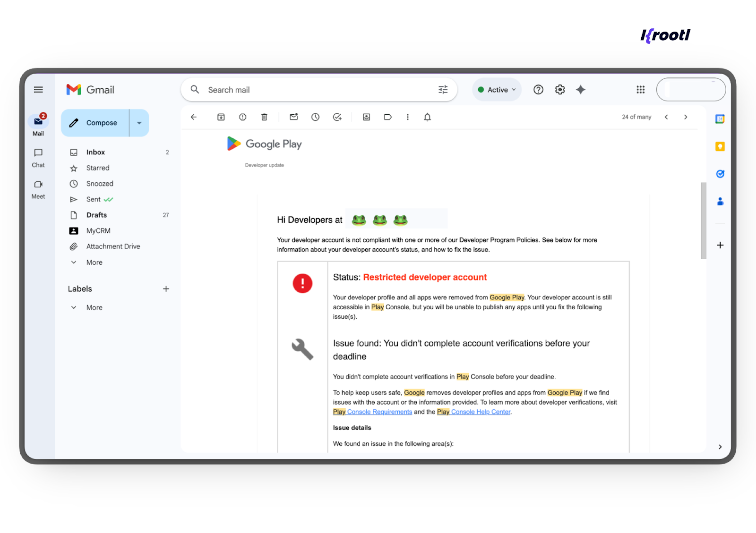Click the email vertical scrollbar
Viewport: 756px width, 533px height.
tap(704, 220)
